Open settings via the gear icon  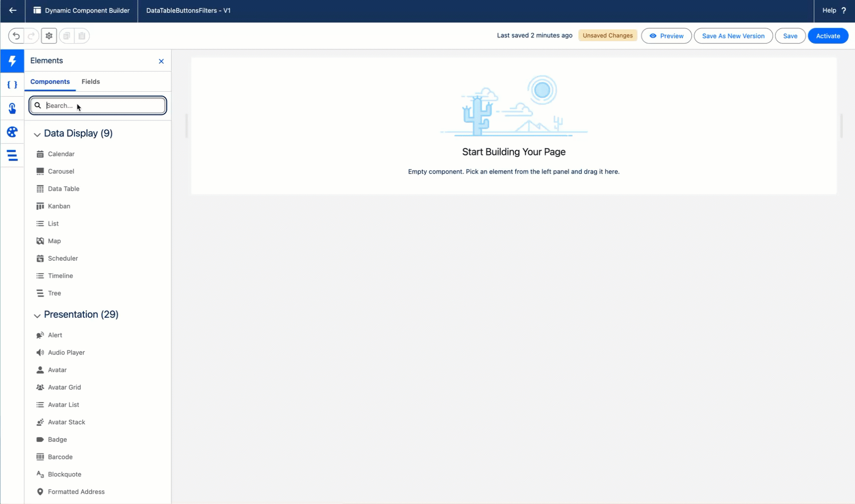[49, 36]
